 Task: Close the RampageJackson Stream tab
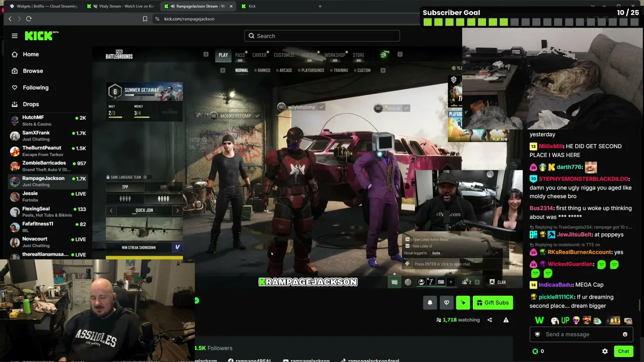(x=231, y=6)
